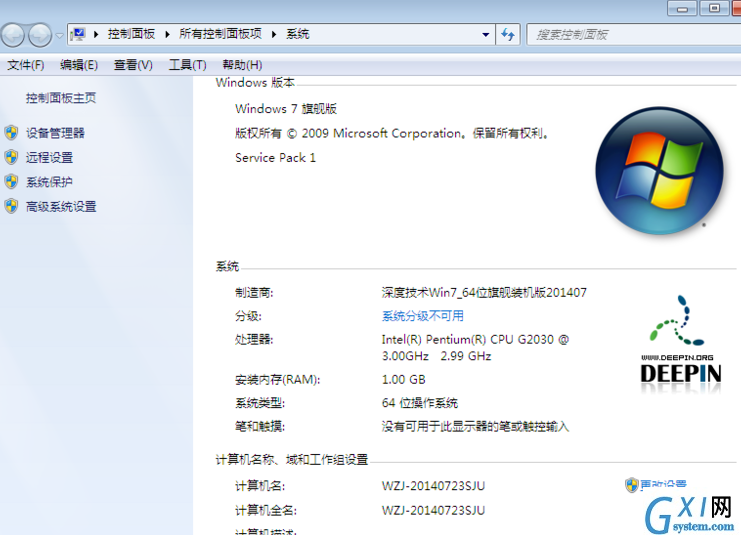Click the 更改设置 shield icon
Viewport: 741px width, 535px height.
point(631,484)
